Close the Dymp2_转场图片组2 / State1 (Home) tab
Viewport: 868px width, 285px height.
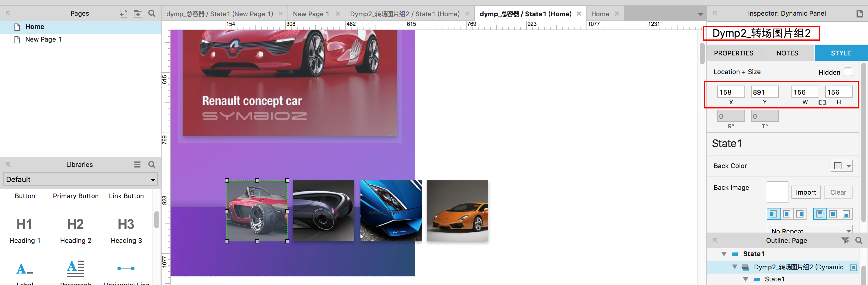tap(467, 14)
